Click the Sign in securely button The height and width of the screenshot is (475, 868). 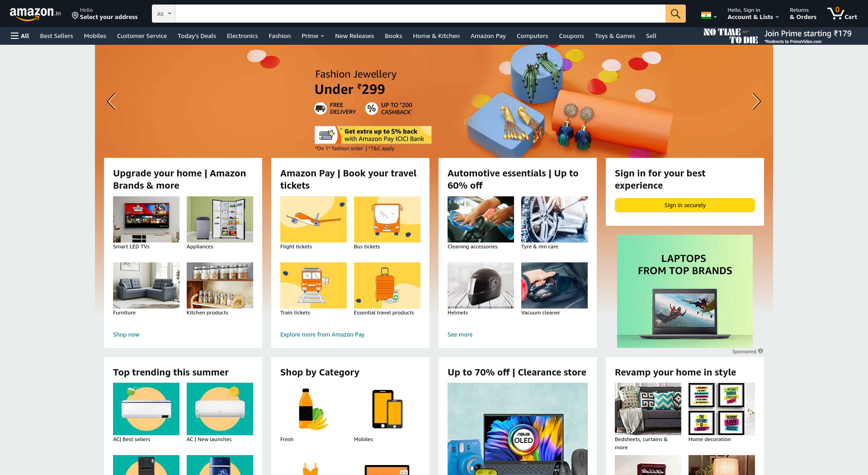684,205
